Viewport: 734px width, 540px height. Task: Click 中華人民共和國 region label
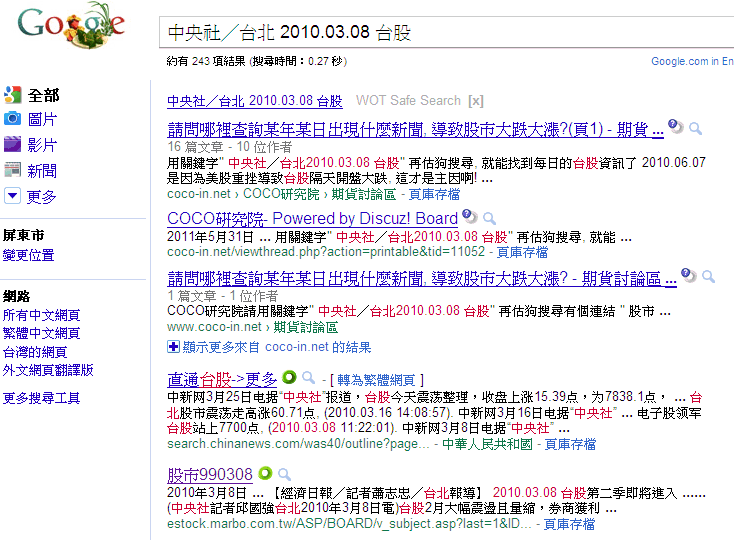pyautogui.click(x=487, y=444)
